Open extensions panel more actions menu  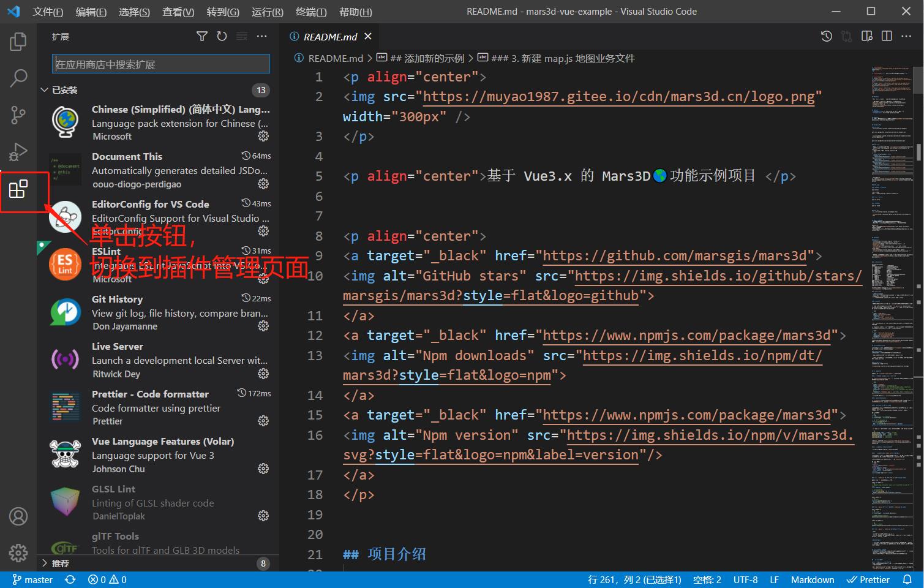262,37
